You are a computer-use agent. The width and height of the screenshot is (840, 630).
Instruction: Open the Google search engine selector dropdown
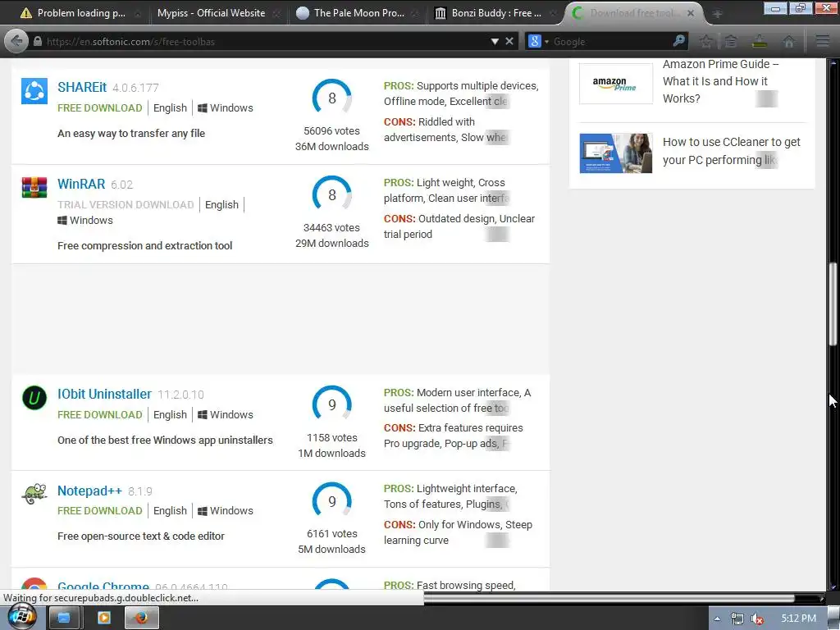pos(538,41)
